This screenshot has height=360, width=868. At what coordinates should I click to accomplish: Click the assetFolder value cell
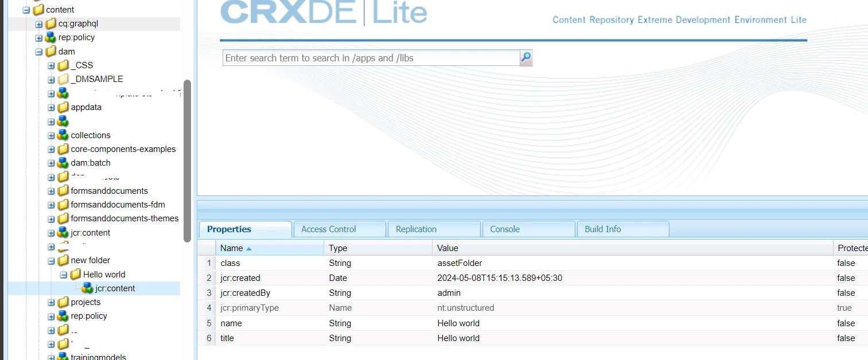coord(632,263)
